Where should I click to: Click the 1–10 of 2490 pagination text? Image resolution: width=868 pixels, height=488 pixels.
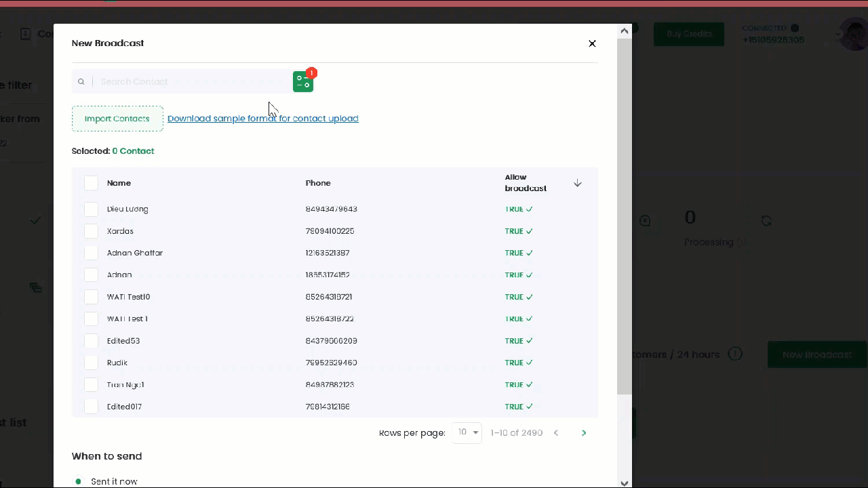[517, 432]
